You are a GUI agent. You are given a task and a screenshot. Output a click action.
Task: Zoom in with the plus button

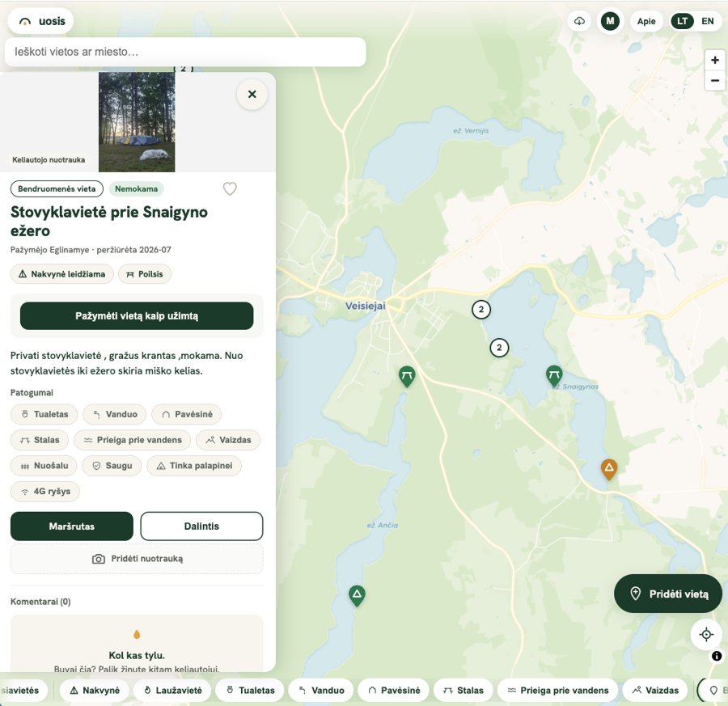714,60
